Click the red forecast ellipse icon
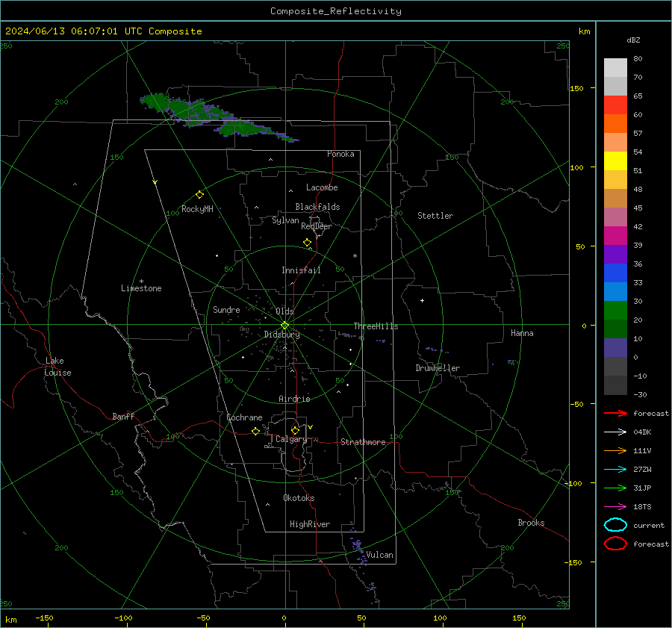Image resolution: width=672 pixels, height=628 pixels. tap(615, 544)
